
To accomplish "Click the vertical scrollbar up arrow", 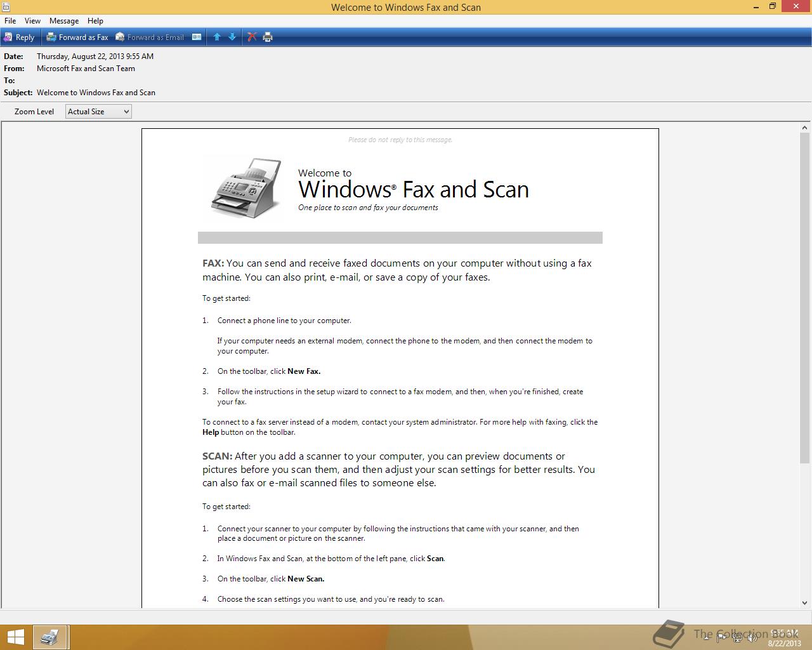I will point(804,128).
